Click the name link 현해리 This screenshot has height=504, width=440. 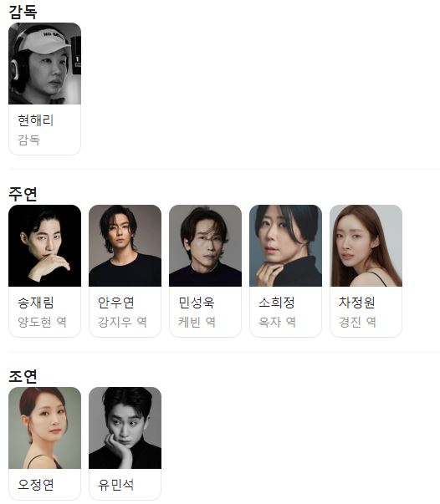pyautogui.click(x=36, y=120)
